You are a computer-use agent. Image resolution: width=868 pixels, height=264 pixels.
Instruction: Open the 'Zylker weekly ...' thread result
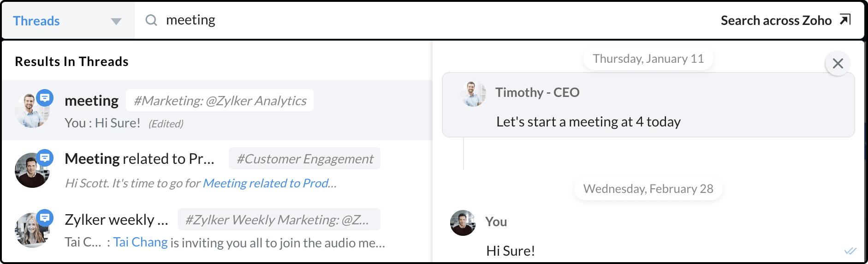click(x=116, y=220)
